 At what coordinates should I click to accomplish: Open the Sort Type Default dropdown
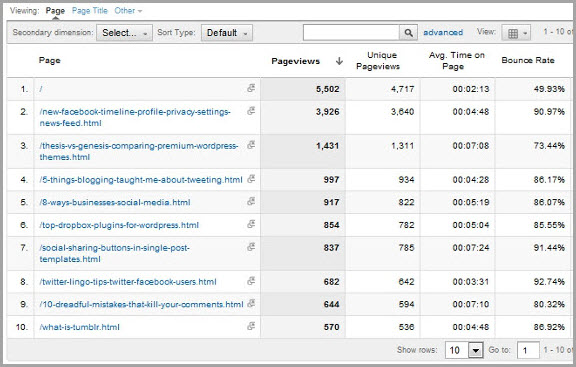227,33
